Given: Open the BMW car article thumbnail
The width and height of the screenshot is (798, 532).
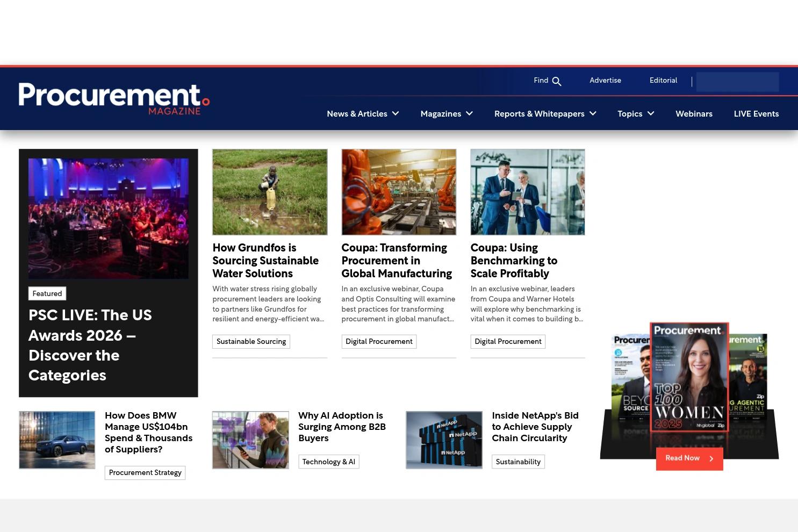Looking at the screenshot, I should (x=57, y=440).
